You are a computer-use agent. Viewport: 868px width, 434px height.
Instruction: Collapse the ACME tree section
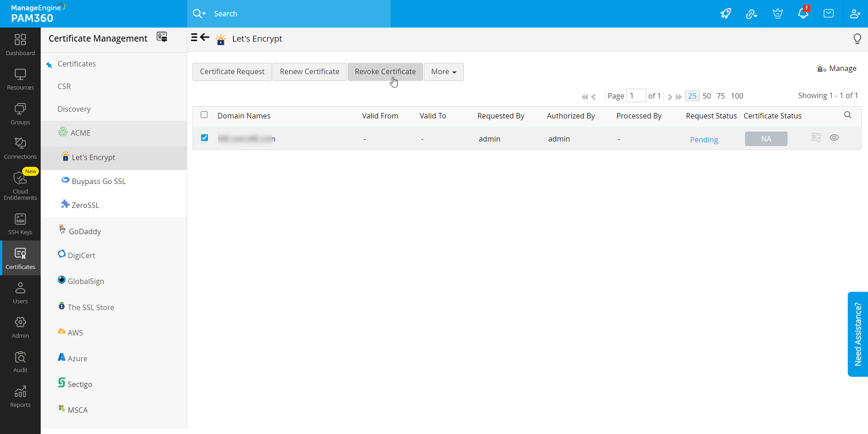(80, 133)
